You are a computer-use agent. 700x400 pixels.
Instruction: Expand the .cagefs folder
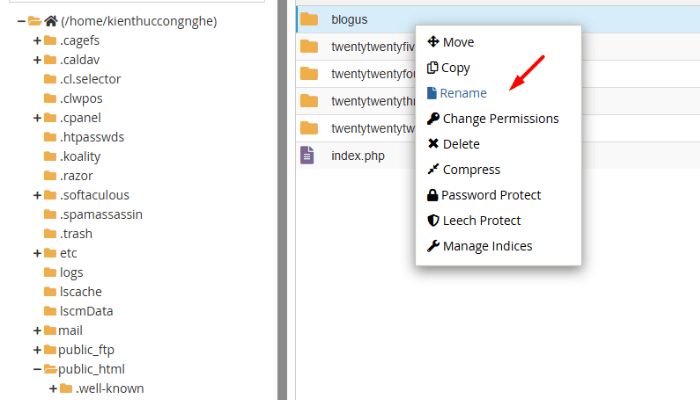tap(37, 41)
